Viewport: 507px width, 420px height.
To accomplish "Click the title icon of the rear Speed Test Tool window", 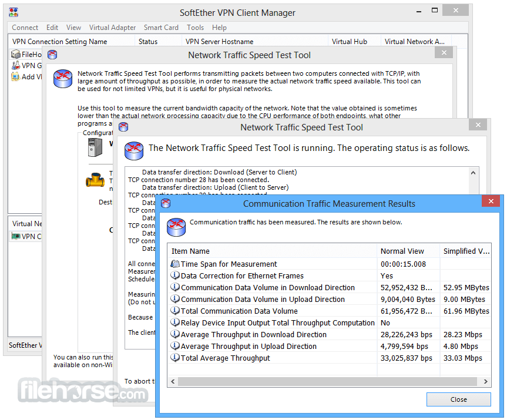I will 52,55.
